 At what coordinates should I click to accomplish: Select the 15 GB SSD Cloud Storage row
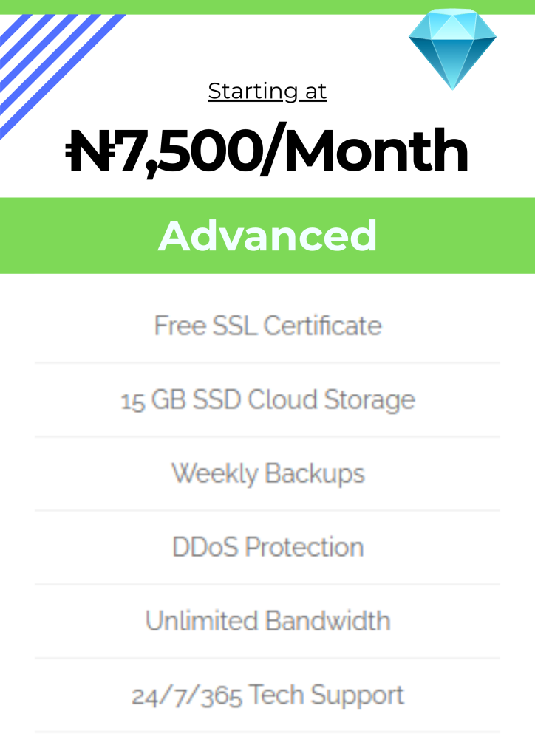coord(267,399)
